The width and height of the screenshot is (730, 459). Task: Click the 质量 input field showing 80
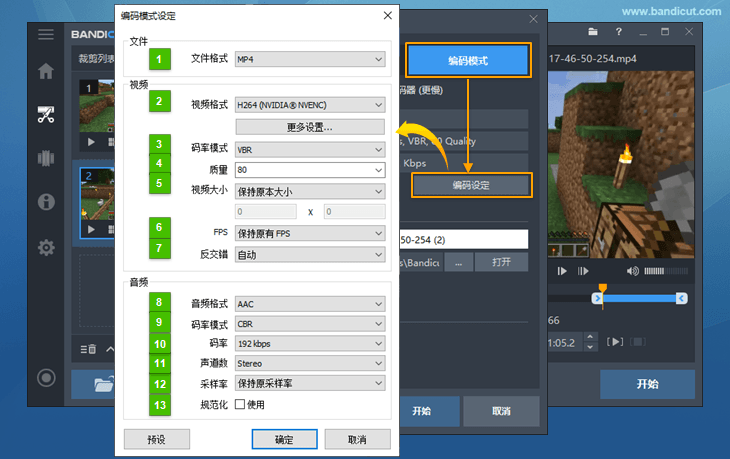click(x=309, y=170)
